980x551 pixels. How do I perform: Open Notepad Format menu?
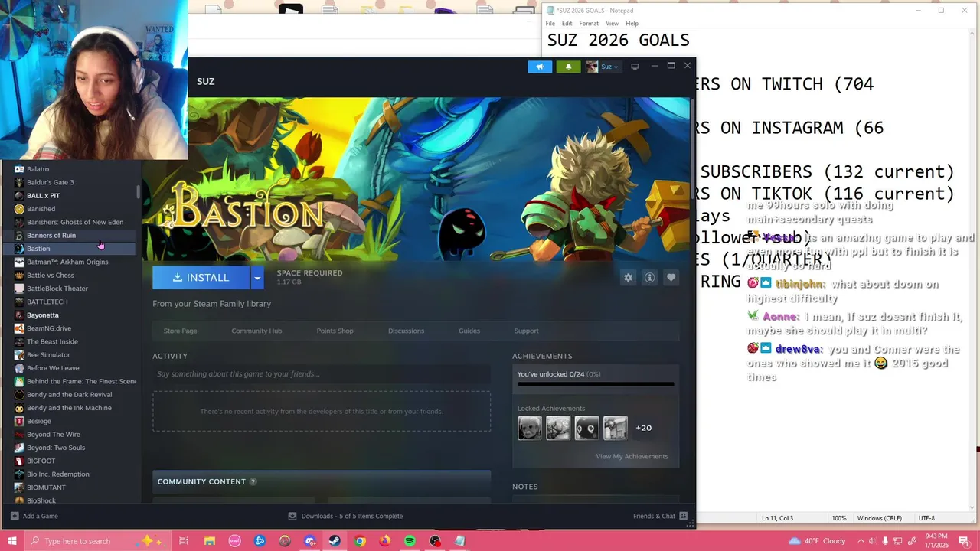[589, 24]
